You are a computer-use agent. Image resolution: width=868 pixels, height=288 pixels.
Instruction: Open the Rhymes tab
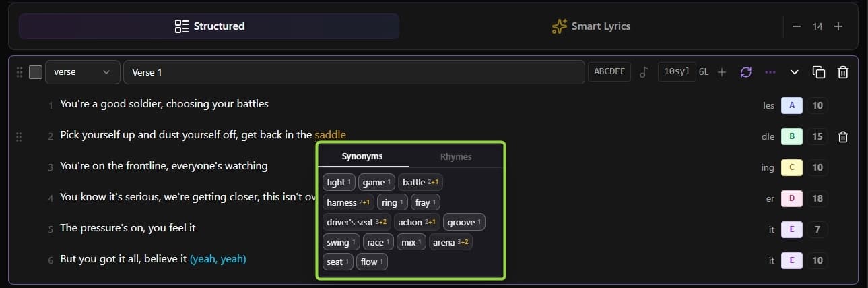[456, 156]
